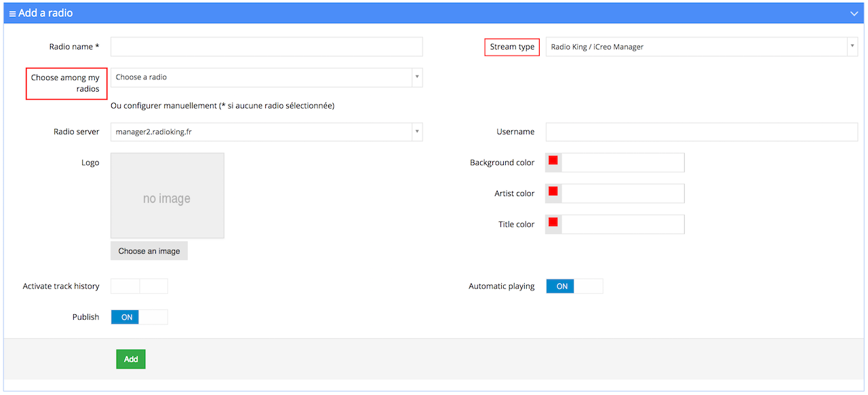Turn off the Automatic playing toggle
The height and width of the screenshot is (395, 868).
coord(574,286)
